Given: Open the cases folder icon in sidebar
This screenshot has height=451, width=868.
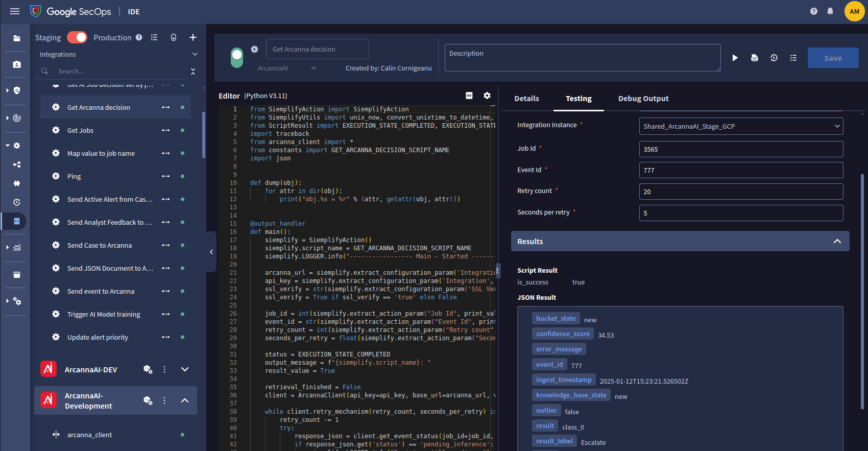Looking at the screenshot, I should click(x=17, y=38).
